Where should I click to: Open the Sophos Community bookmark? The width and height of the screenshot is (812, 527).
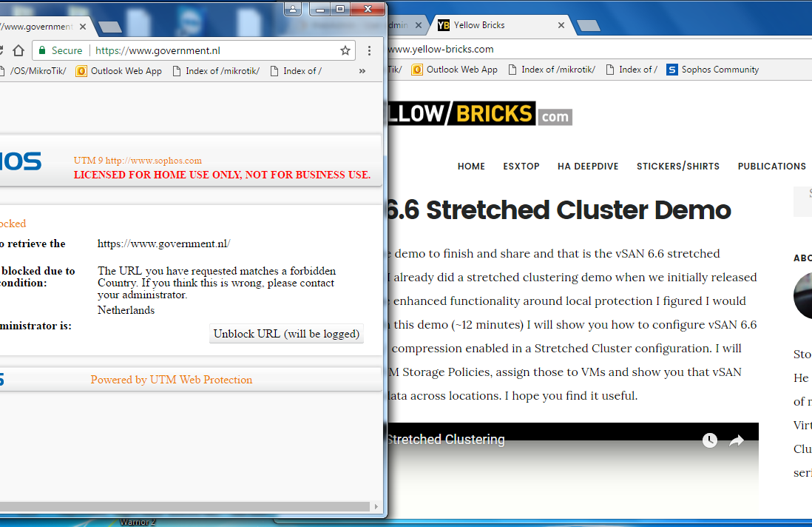pyautogui.click(x=713, y=70)
